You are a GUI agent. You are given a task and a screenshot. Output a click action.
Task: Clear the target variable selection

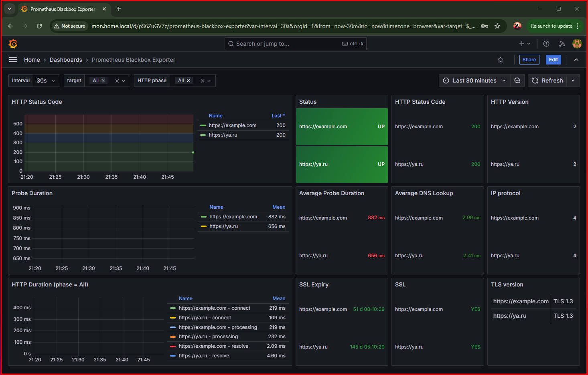coord(117,81)
